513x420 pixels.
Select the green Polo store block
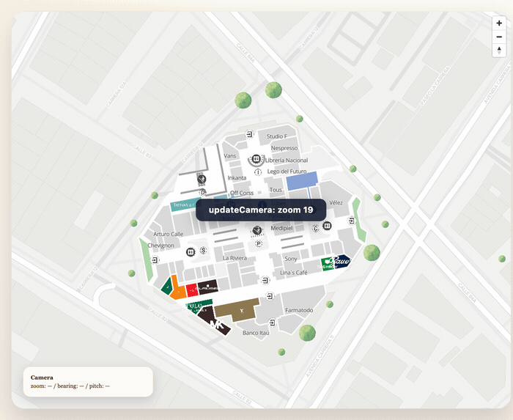[x=196, y=306]
